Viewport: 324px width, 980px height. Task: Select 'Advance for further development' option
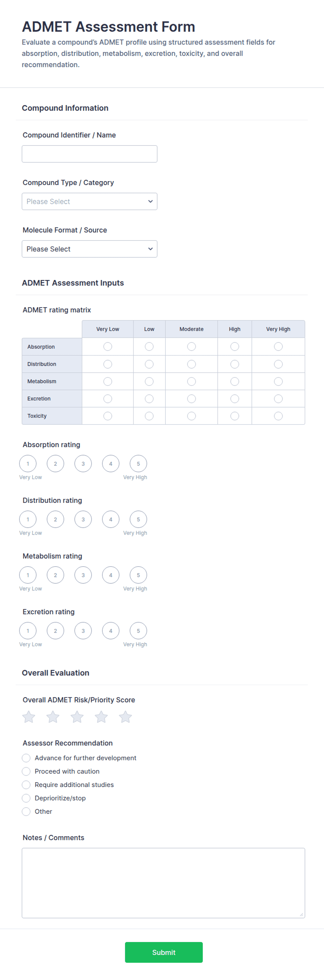pos(26,758)
